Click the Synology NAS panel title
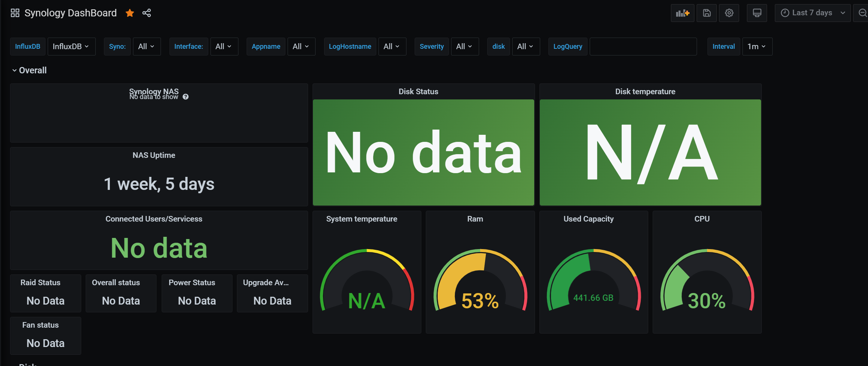868x366 pixels. coord(154,91)
